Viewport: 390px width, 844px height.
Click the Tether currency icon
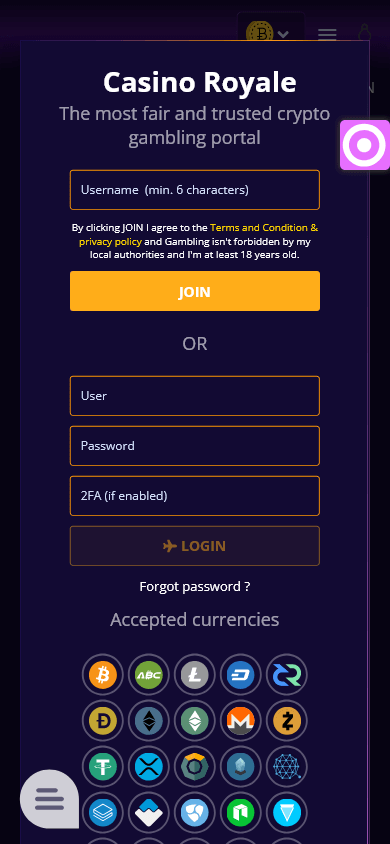click(x=103, y=767)
